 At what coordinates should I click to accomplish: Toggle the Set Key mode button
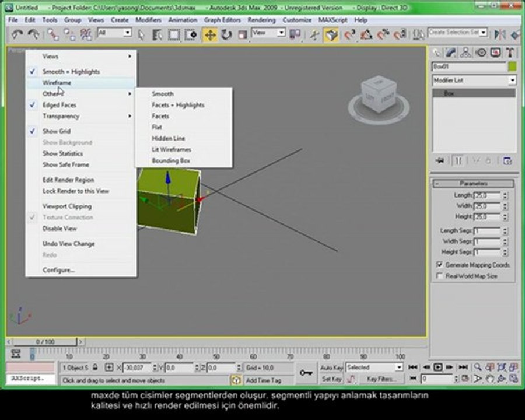(x=331, y=379)
